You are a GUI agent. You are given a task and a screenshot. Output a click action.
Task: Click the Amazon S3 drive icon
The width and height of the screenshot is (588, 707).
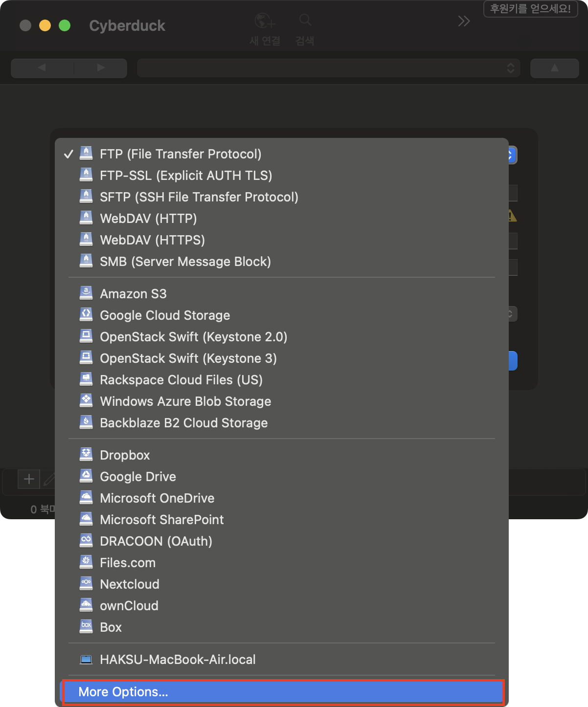click(86, 293)
